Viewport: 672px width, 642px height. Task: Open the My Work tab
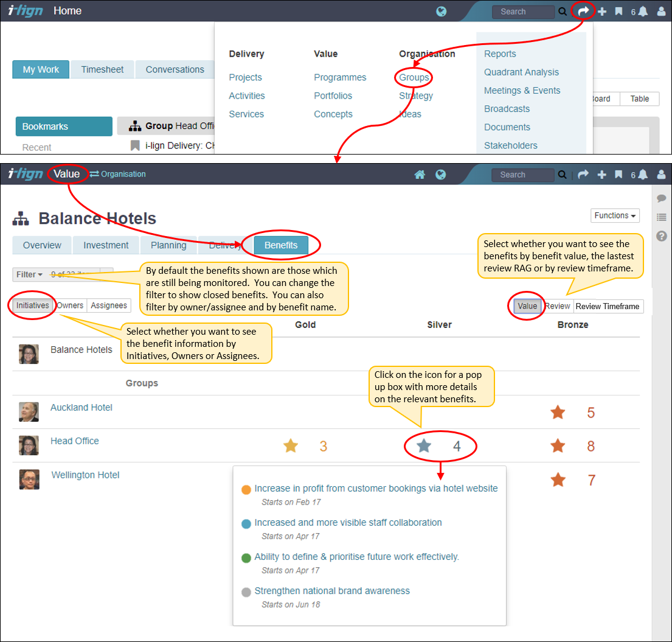coord(41,69)
